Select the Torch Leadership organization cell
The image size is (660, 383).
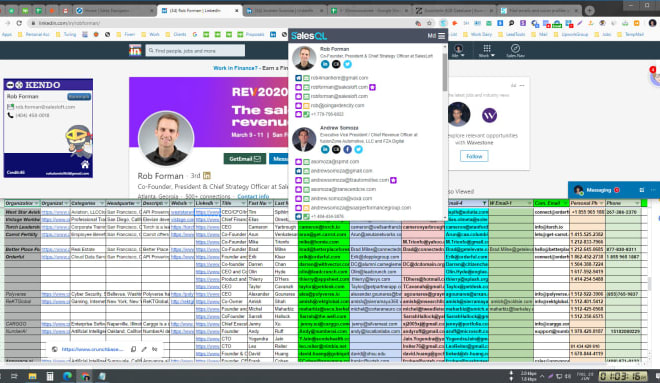point(22,227)
